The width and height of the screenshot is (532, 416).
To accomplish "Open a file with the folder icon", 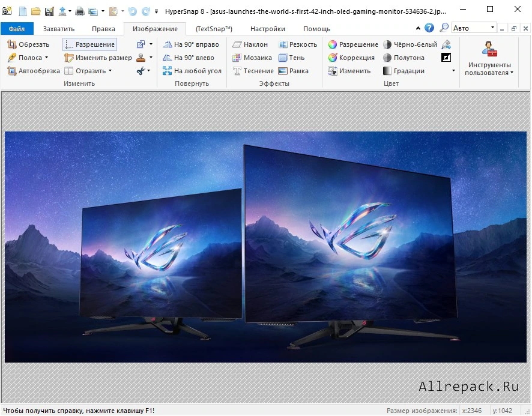I will coord(36,11).
